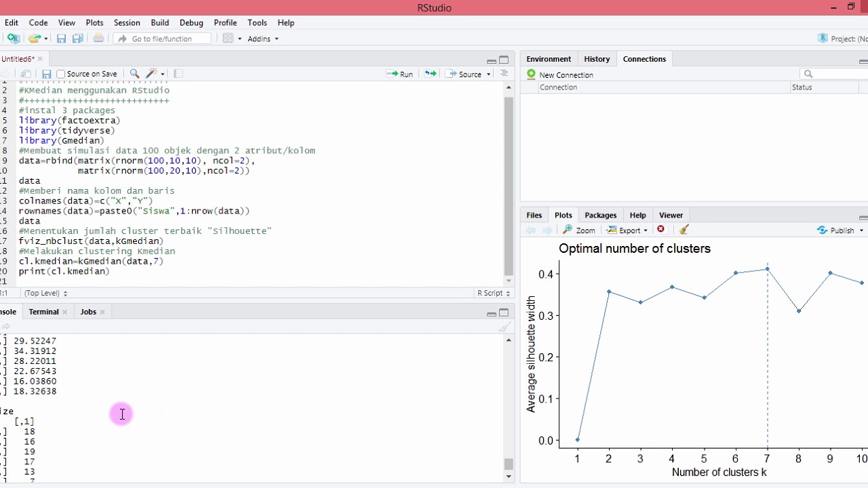Open find and replace magnifier
This screenshot has width=868, height=488.
134,74
